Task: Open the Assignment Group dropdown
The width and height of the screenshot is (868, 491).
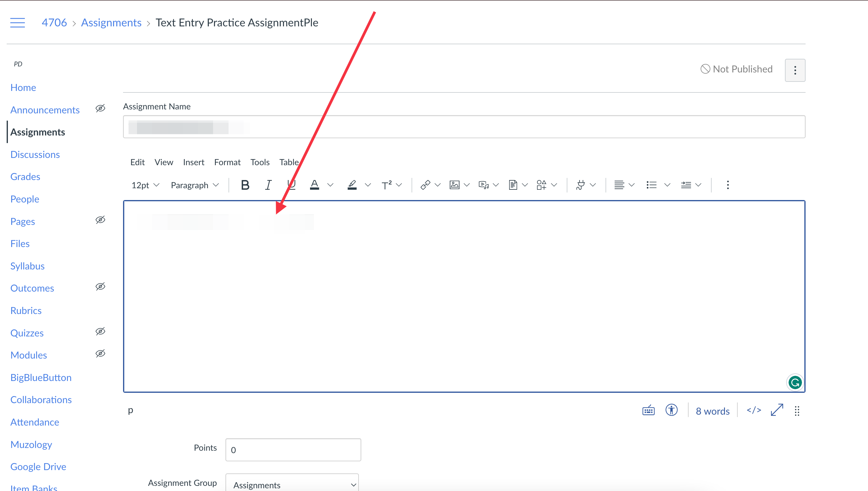Action: pos(292,484)
